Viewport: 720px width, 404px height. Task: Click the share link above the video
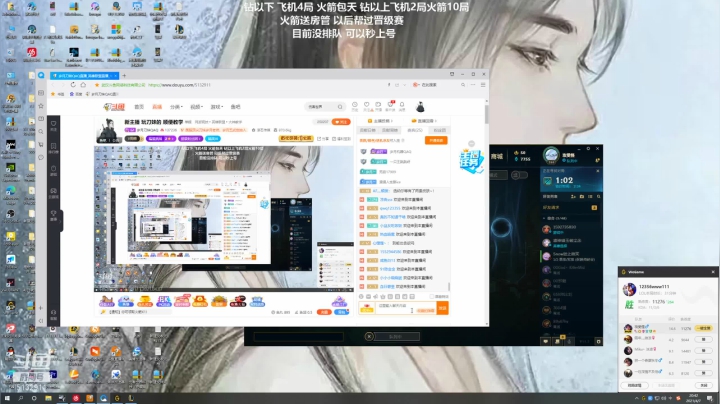tap(323, 139)
